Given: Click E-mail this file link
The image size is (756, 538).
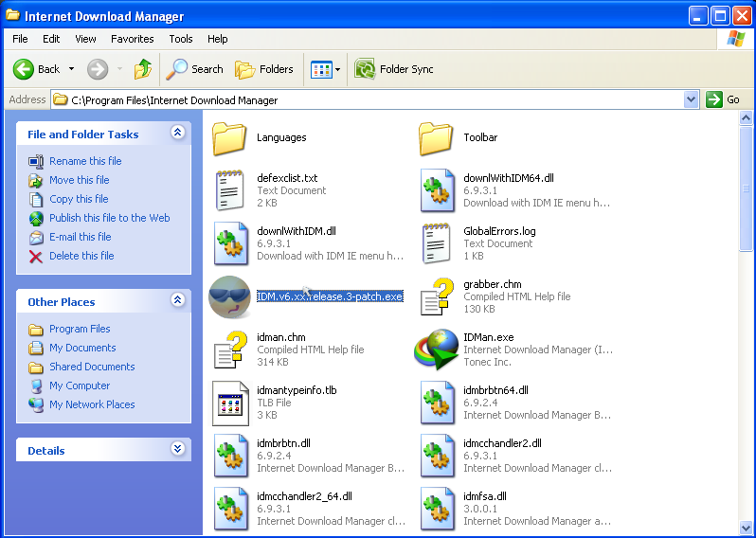Looking at the screenshot, I should point(80,237).
